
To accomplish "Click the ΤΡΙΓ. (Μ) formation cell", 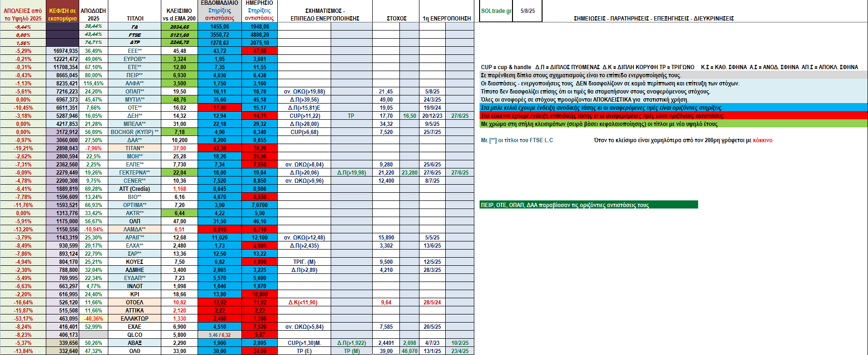I will click(304, 262).
